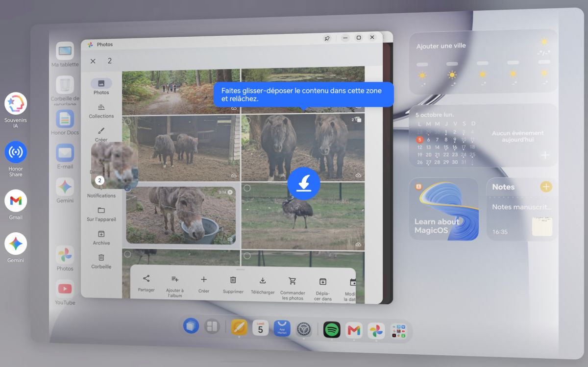Open Archive in the Photos sidebar

[101, 238]
